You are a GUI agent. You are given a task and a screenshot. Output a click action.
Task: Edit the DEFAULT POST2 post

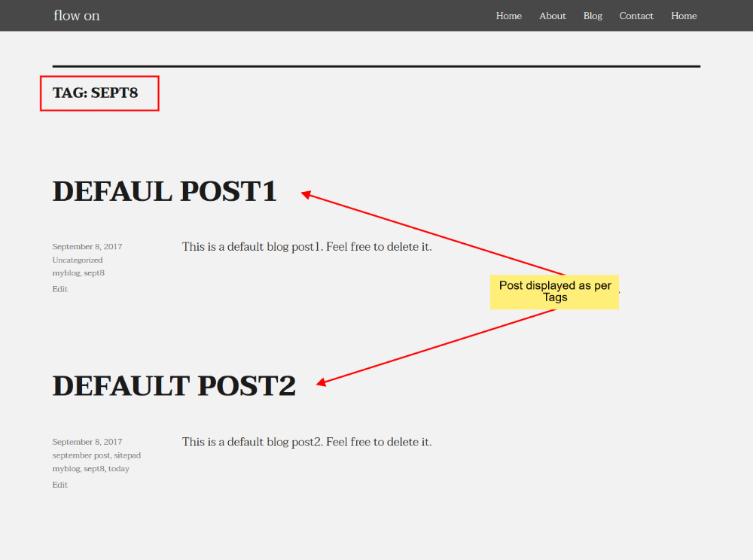point(60,485)
